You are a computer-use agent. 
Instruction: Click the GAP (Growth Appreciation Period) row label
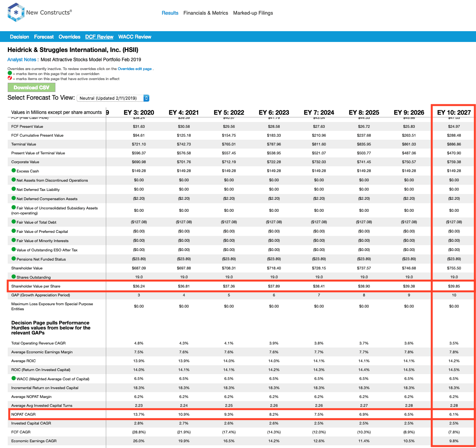(41, 295)
